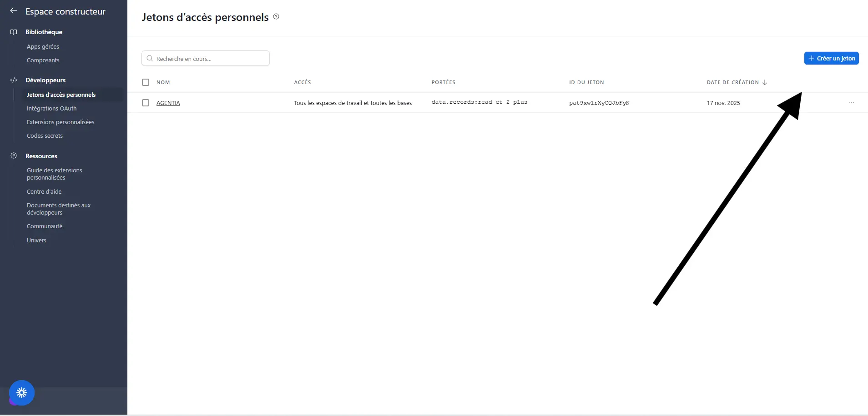Viewport: 868px width, 416px height.
Task: Visit the Centre d'aide link
Action: pos(44,191)
